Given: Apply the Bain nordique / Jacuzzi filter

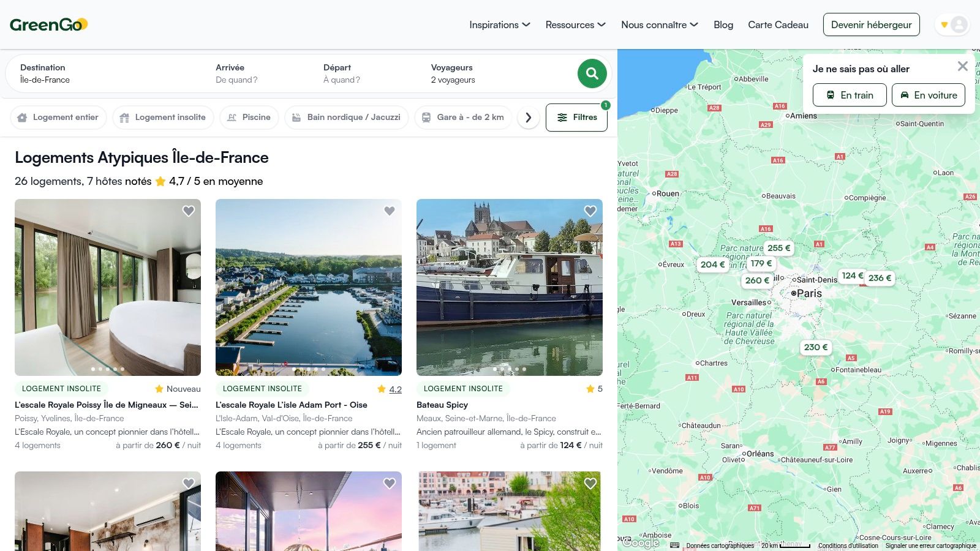Looking at the screenshot, I should (347, 118).
